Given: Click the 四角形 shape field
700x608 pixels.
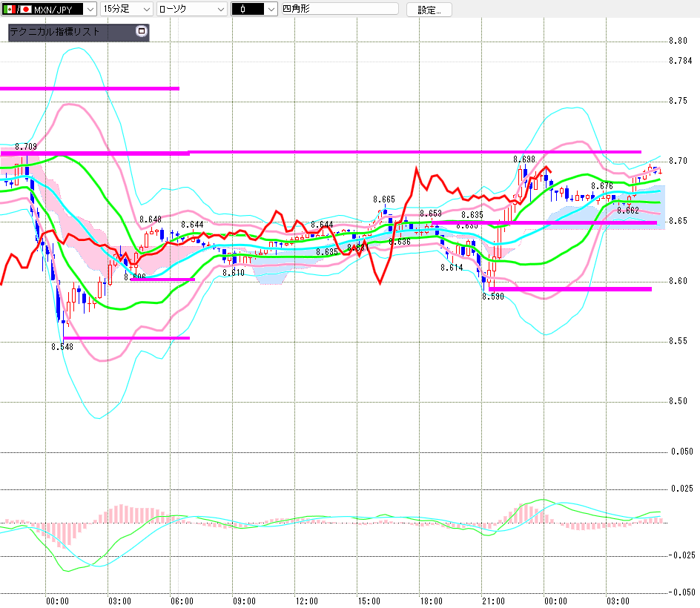Looking at the screenshot, I should pos(340,8).
